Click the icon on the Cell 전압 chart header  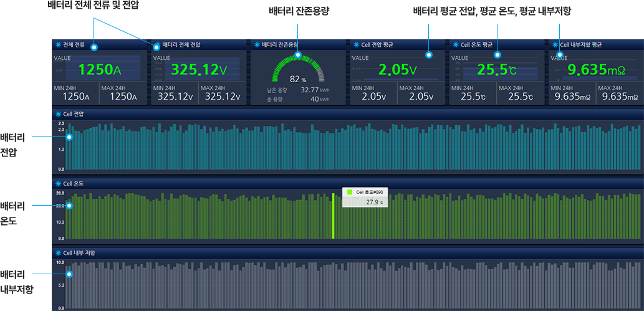tap(58, 115)
